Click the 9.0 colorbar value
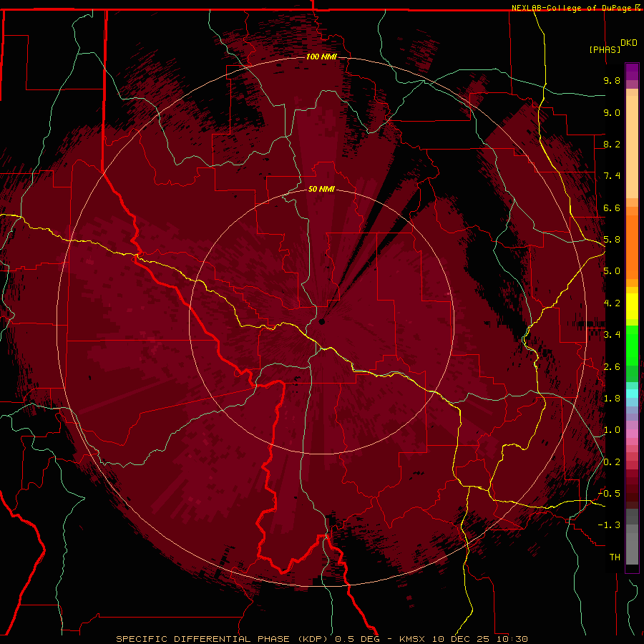 612,112
